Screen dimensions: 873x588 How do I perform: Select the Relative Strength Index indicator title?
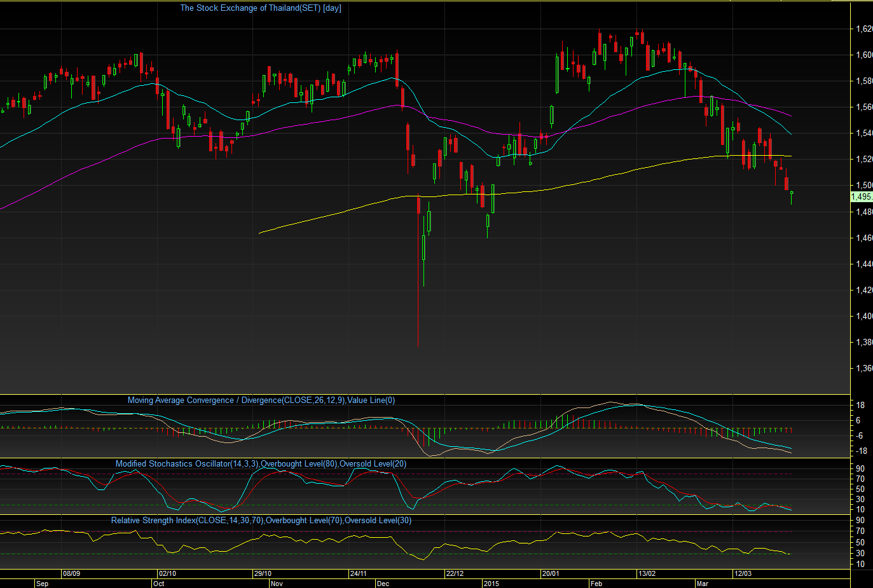pyautogui.click(x=261, y=521)
